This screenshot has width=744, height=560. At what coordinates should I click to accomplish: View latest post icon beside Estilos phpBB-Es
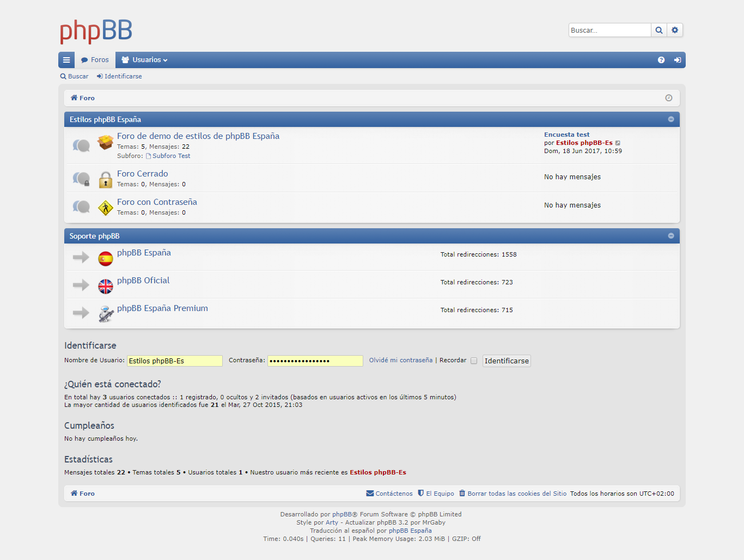618,143
